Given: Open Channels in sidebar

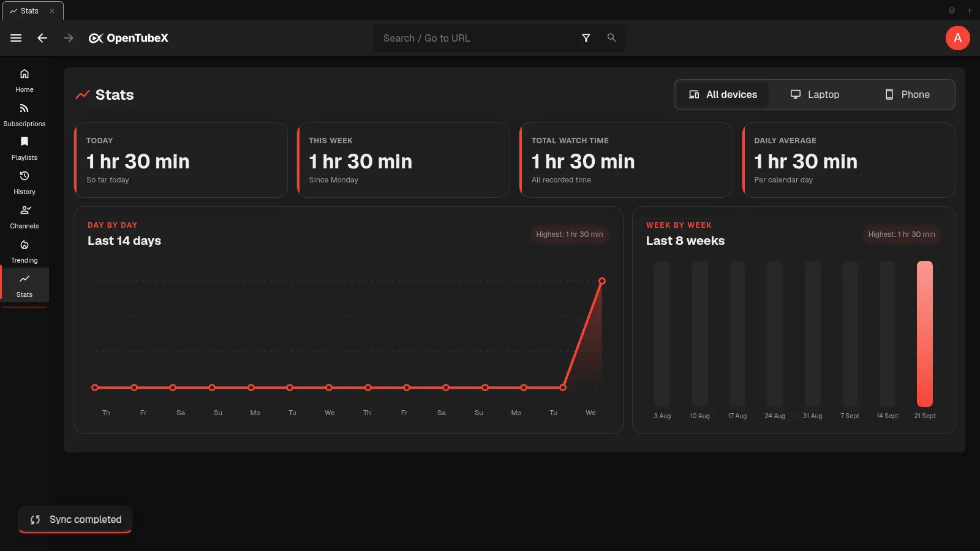Looking at the screenshot, I should pyautogui.click(x=24, y=217).
